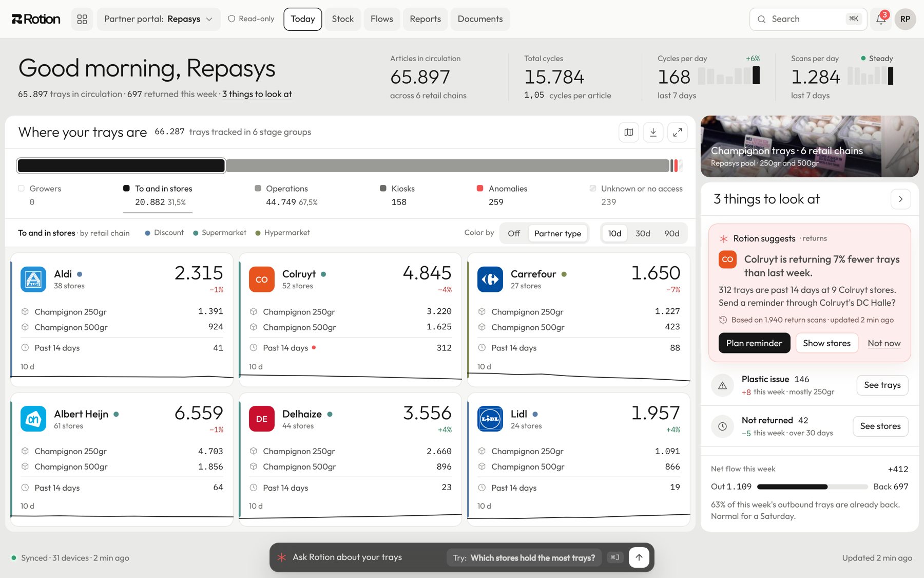Open the apps grid icon
Viewport: 924px width, 578px height.
click(82, 19)
